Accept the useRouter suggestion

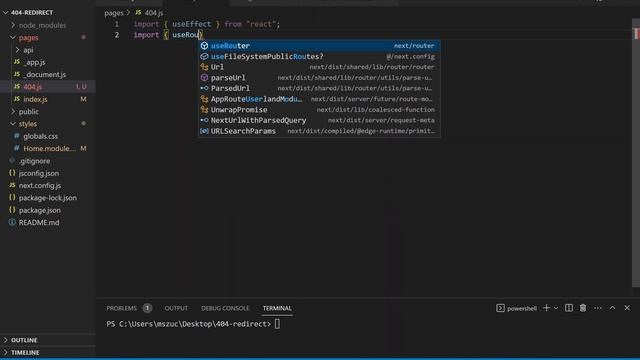(319, 46)
